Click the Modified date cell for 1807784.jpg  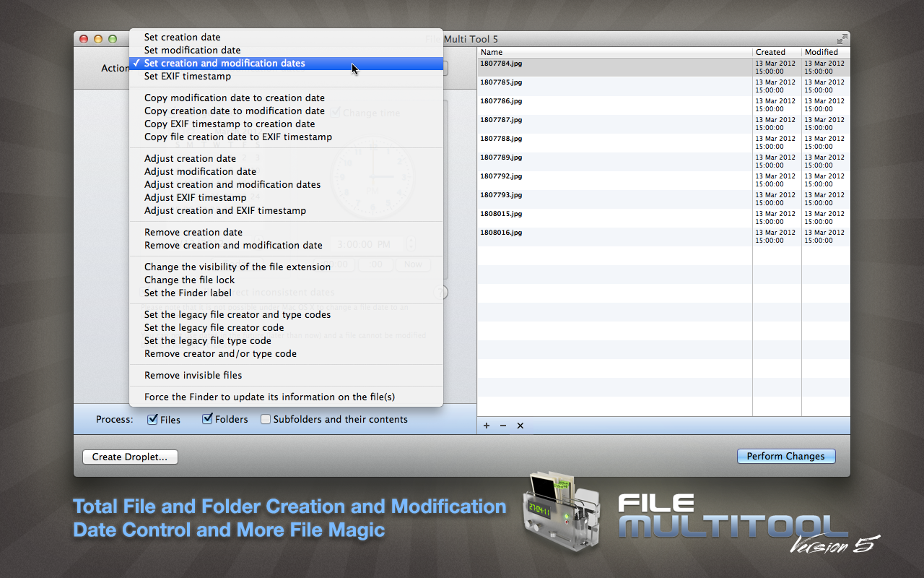click(x=824, y=67)
